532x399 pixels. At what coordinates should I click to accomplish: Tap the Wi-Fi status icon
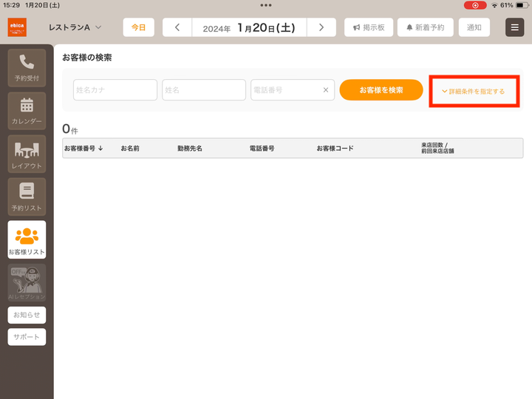click(494, 5)
